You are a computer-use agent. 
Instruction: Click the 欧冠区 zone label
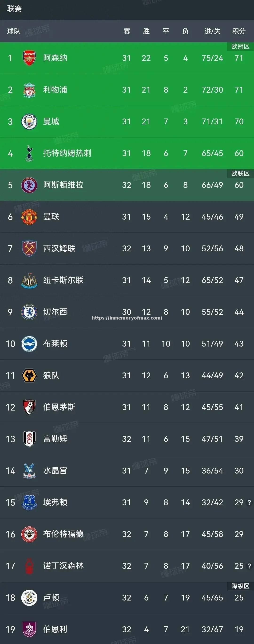coord(240,47)
